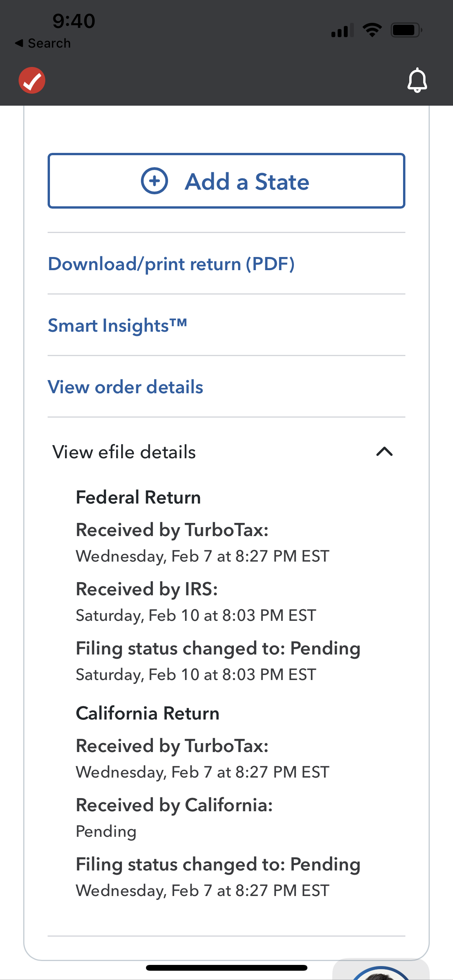This screenshot has height=980, width=453.
Task: Open the TurboTax red checkmark icon
Action: pos(32,80)
